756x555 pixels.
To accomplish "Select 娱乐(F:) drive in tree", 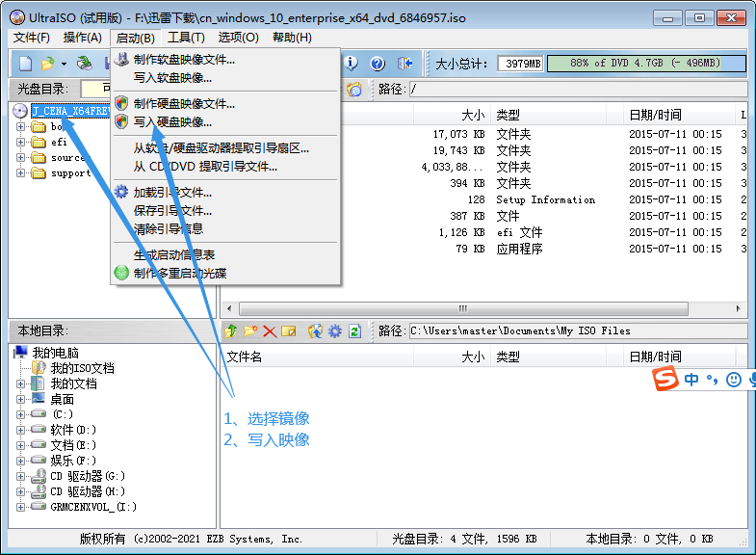I will point(73,461).
